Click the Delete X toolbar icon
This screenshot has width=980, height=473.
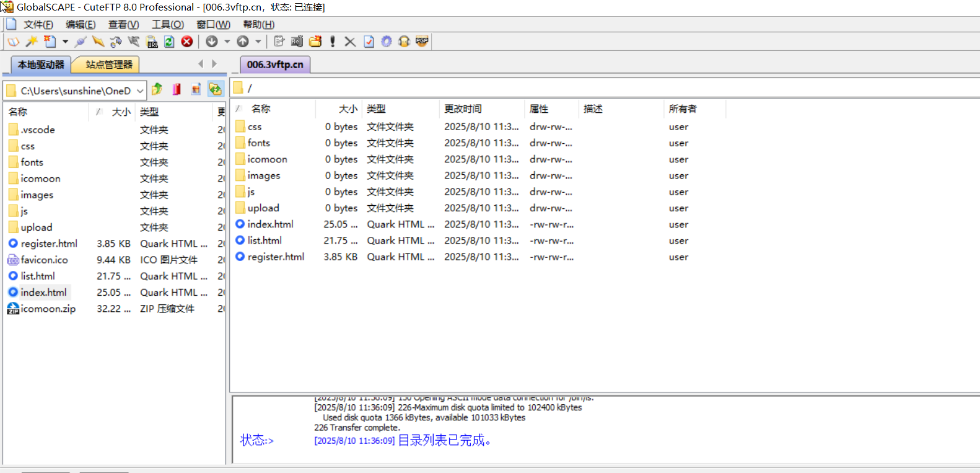click(350, 42)
